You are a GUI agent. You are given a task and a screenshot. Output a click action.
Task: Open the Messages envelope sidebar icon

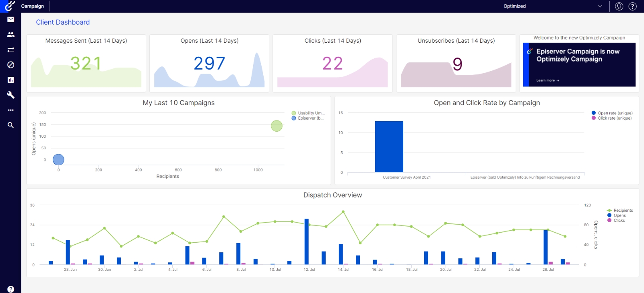[11, 19]
